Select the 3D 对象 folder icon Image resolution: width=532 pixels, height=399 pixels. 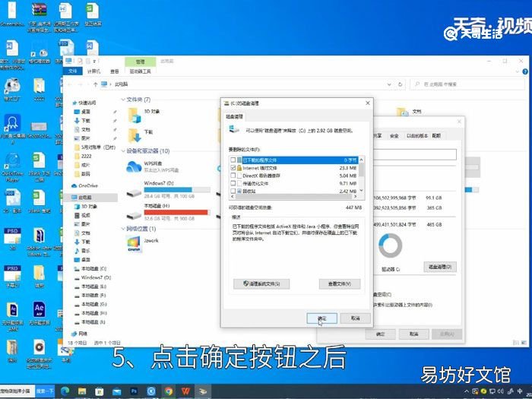(135, 115)
